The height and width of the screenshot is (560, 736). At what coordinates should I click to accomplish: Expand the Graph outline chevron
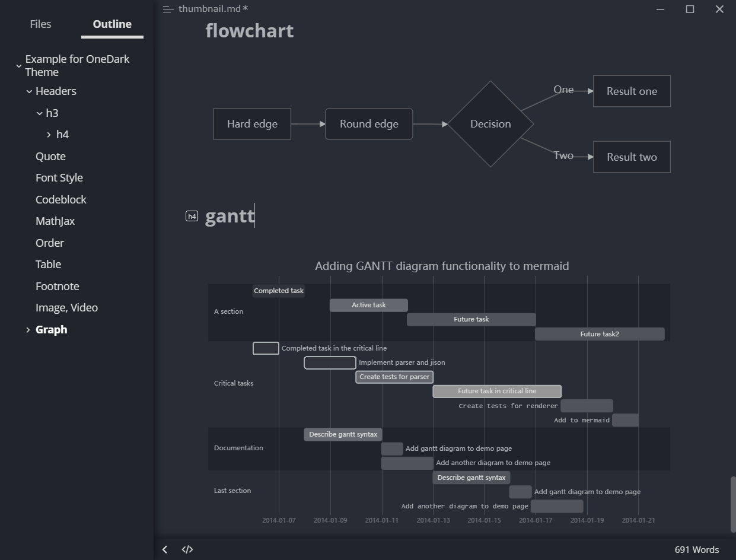[x=28, y=330]
